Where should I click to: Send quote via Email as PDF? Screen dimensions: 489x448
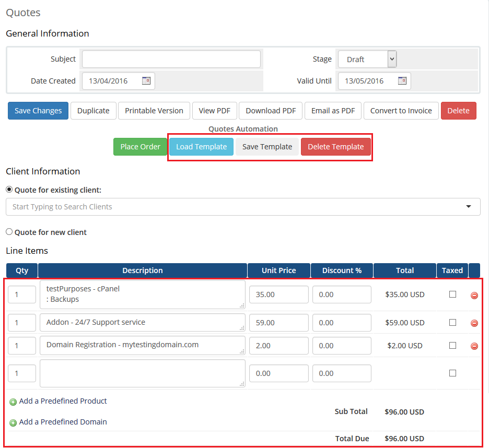tap(333, 111)
